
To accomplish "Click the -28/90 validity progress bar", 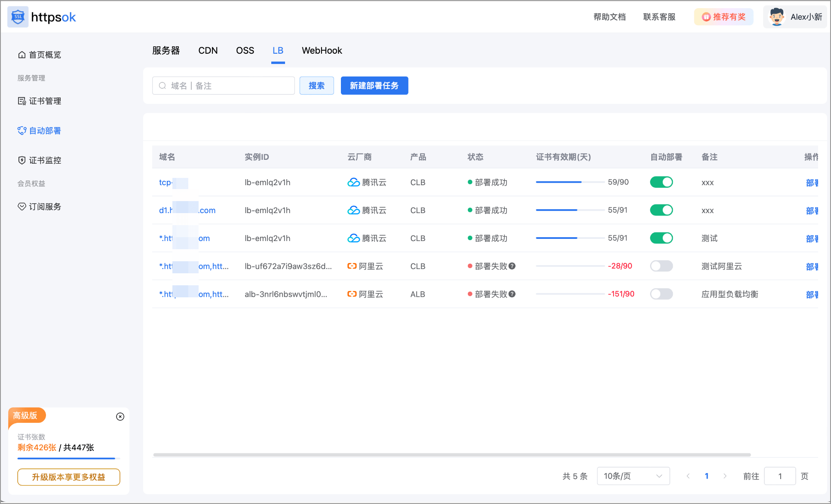I will pyautogui.click(x=570, y=266).
